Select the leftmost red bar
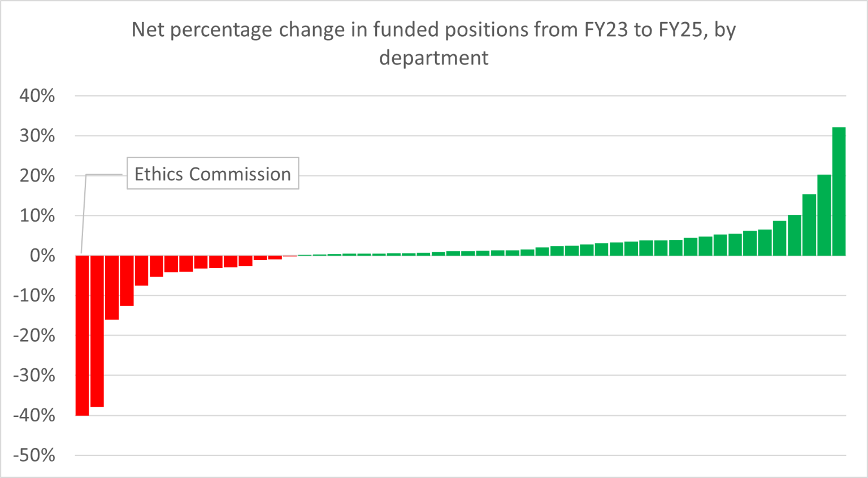 82,335
